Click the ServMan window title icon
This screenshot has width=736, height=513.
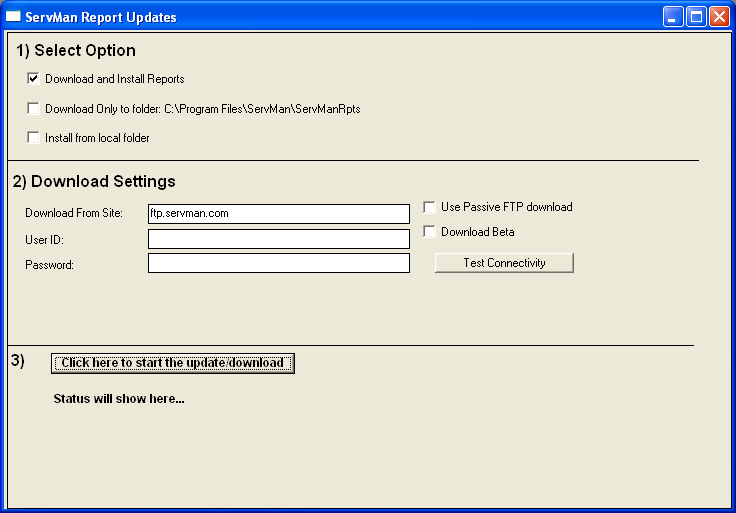pyautogui.click(x=13, y=16)
